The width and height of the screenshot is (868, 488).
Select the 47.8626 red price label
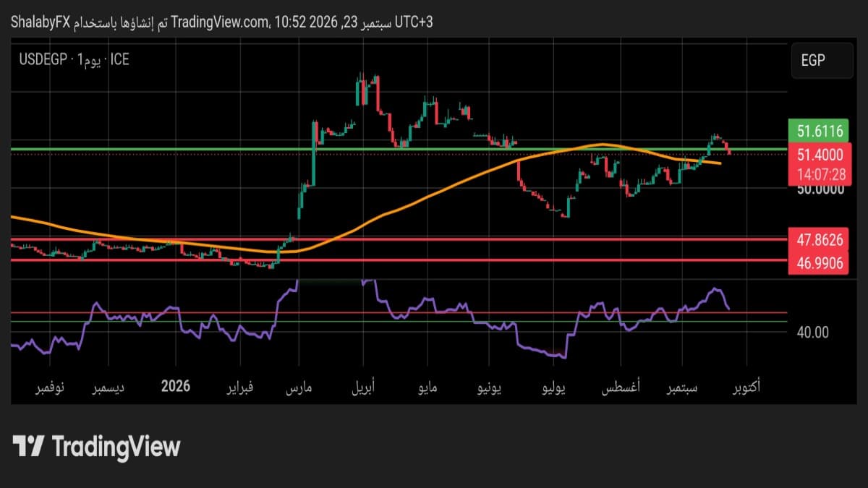(820, 239)
